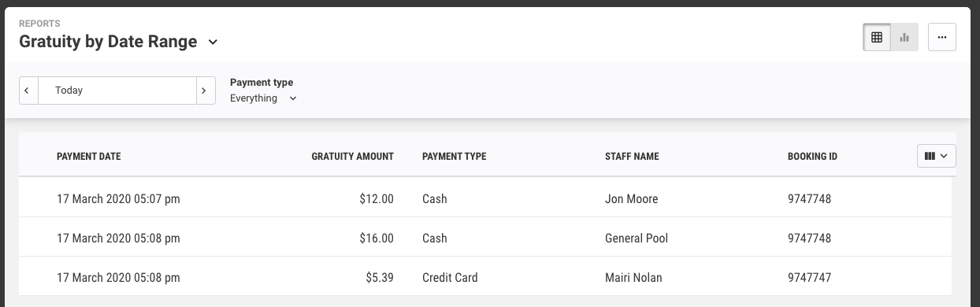The height and width of the screenshot is (307, 980).
Task: Click the Today date range field
Action: click(117, 91)
